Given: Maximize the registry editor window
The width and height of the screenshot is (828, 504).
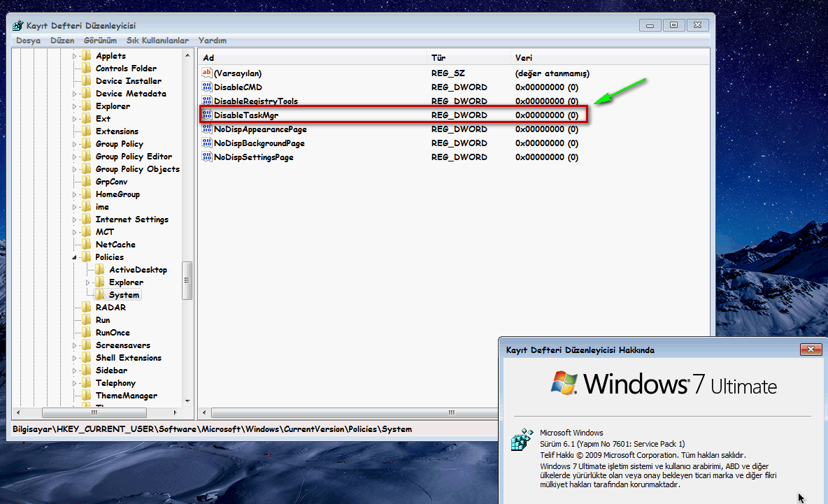Looking at the screenshot, I should (674, 24).
